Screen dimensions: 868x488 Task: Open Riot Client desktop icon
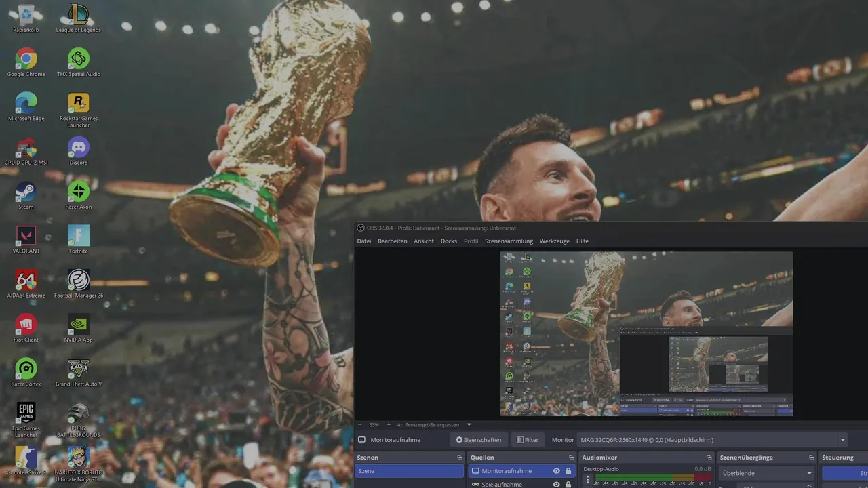(x=26, y=328)
